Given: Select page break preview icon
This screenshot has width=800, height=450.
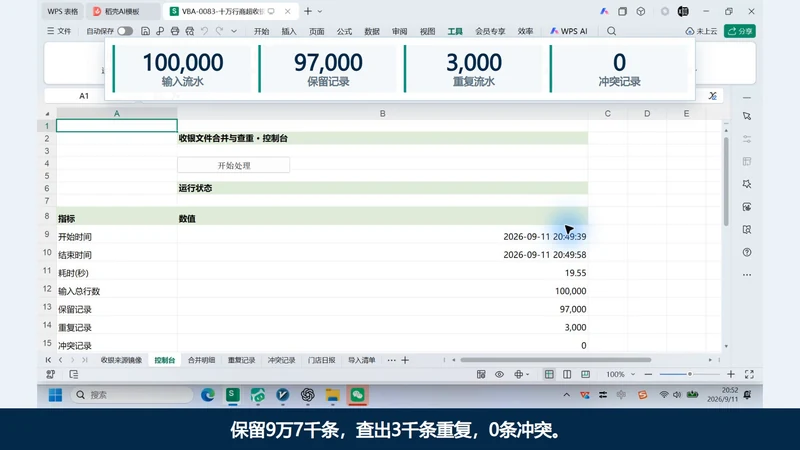Looking at the screenshot, I should pos(585,374).
